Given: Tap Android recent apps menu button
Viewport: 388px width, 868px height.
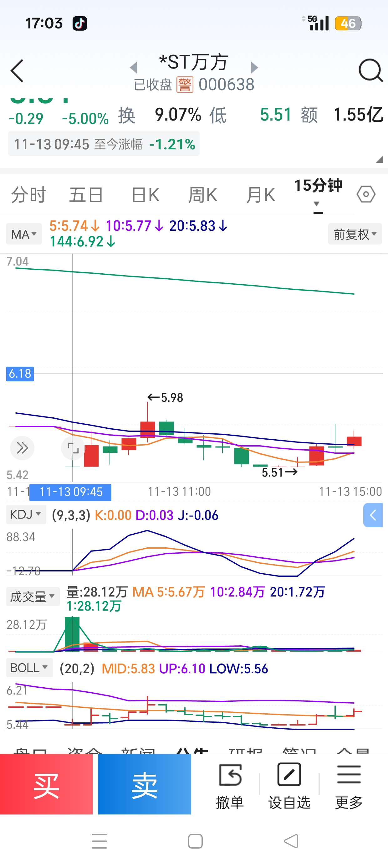Looking at the screenshot, I should click(x=100, y=841).
